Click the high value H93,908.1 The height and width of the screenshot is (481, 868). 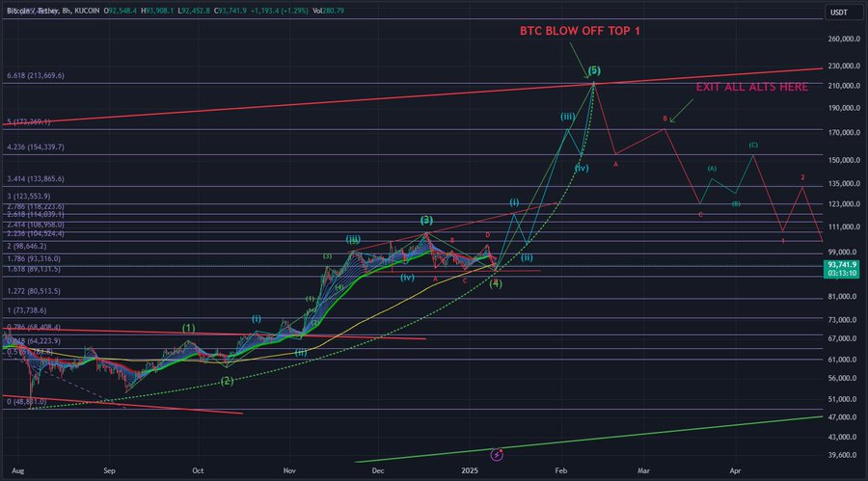[157, 11]
